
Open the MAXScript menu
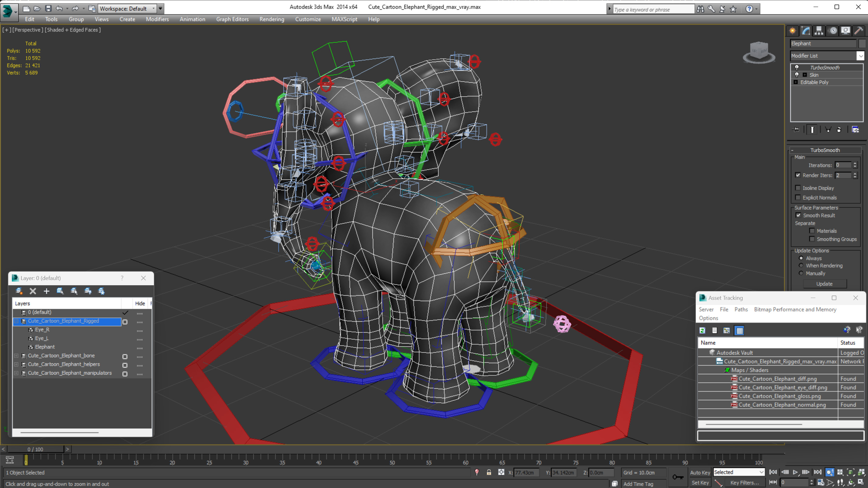pyautogui.click(x=344, y=19)
